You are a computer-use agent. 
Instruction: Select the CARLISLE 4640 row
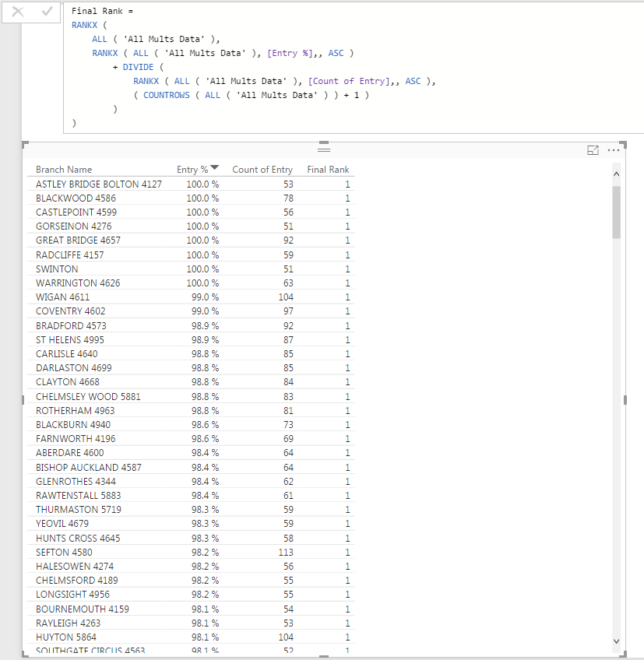[191, 353]
